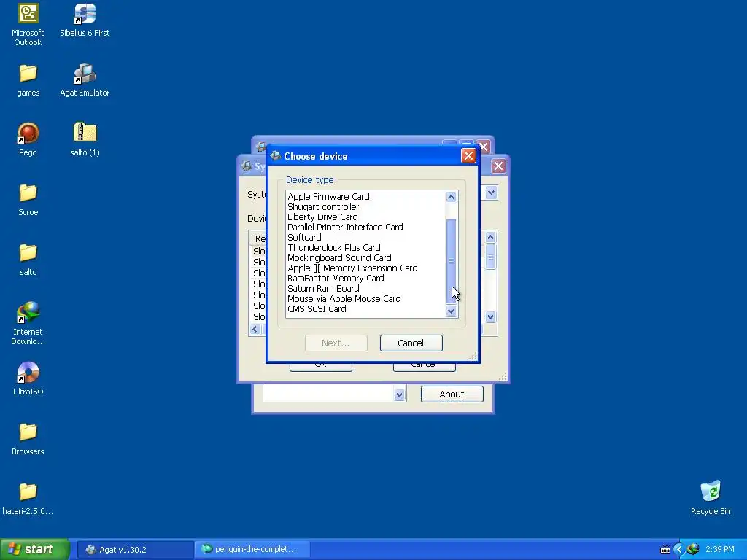The image size is (747, 560).
Task: Close the background system configuration dialog
Action: pos(498,166)
